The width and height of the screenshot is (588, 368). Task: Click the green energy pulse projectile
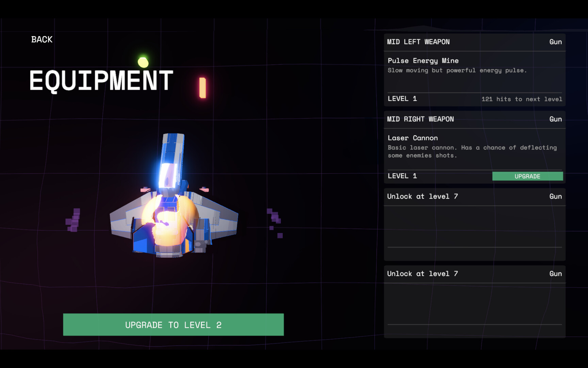click(144, 61)
